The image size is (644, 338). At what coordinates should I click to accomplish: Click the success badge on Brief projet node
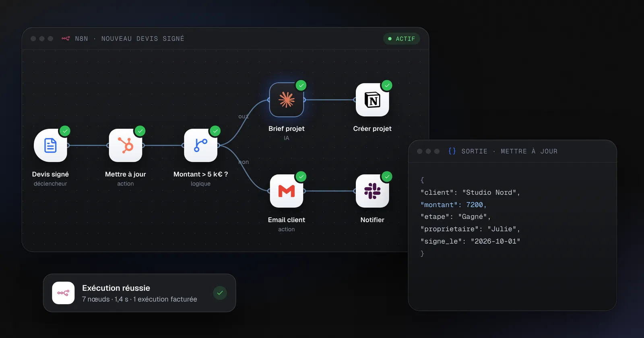[x=301, y=85]
